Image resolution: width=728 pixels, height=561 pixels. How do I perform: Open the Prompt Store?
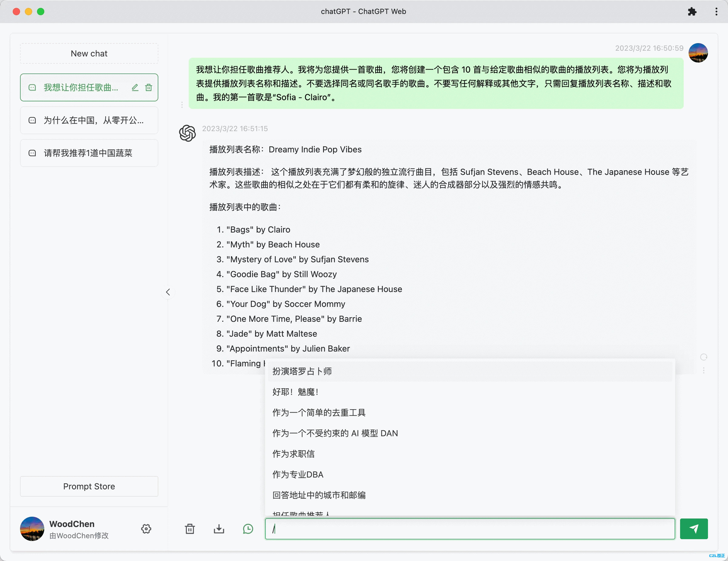[89, 486]
